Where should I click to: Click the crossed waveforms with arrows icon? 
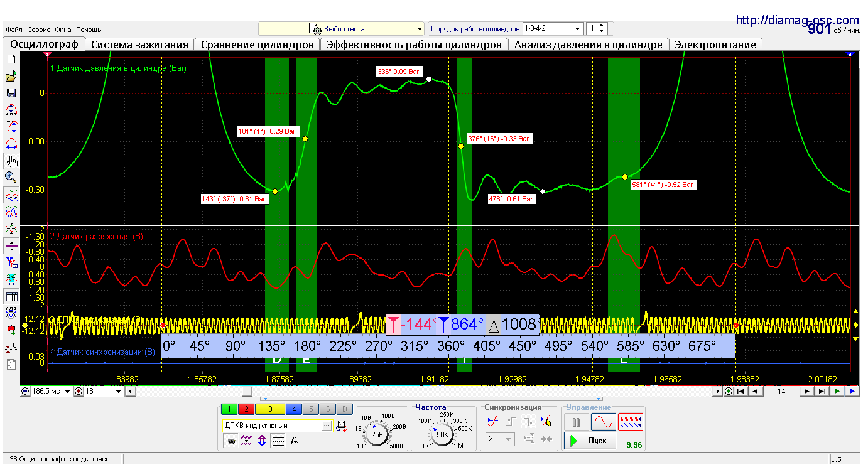[11, 228]
